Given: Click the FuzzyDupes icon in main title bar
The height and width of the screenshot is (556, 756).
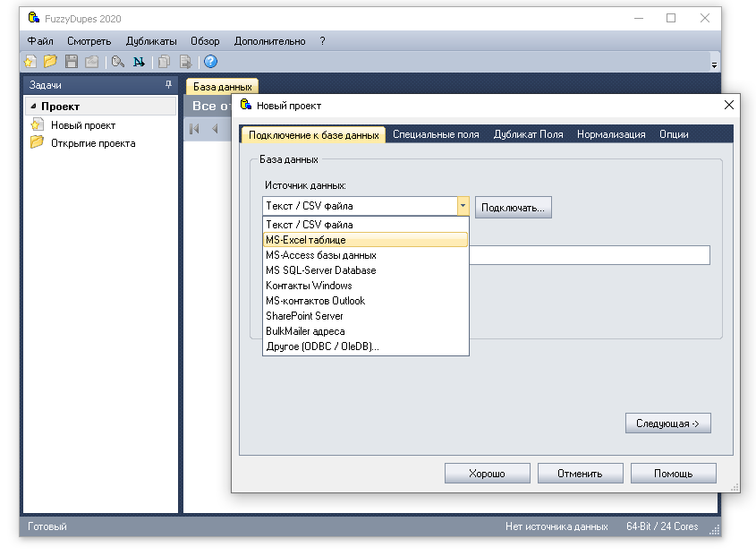Looking at the screenshot, I should [x=33, y=18].
